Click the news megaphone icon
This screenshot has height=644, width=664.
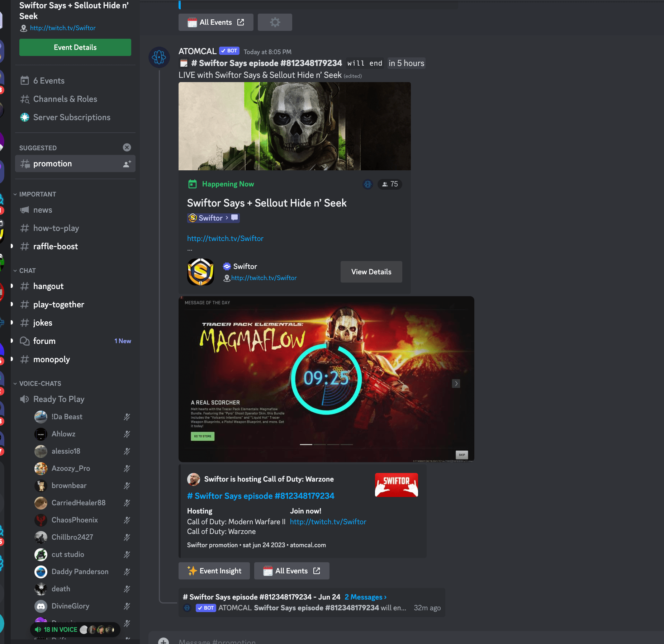pos(25,210)
